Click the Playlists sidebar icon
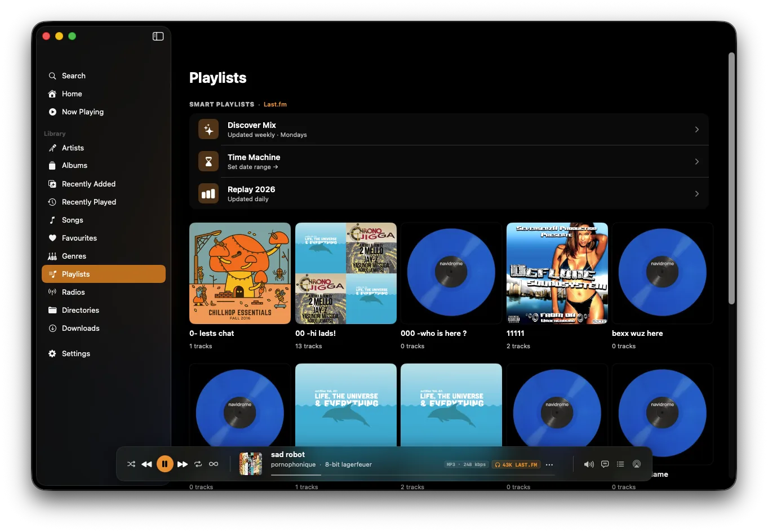The image size is (768, 532). pos(52,274)
